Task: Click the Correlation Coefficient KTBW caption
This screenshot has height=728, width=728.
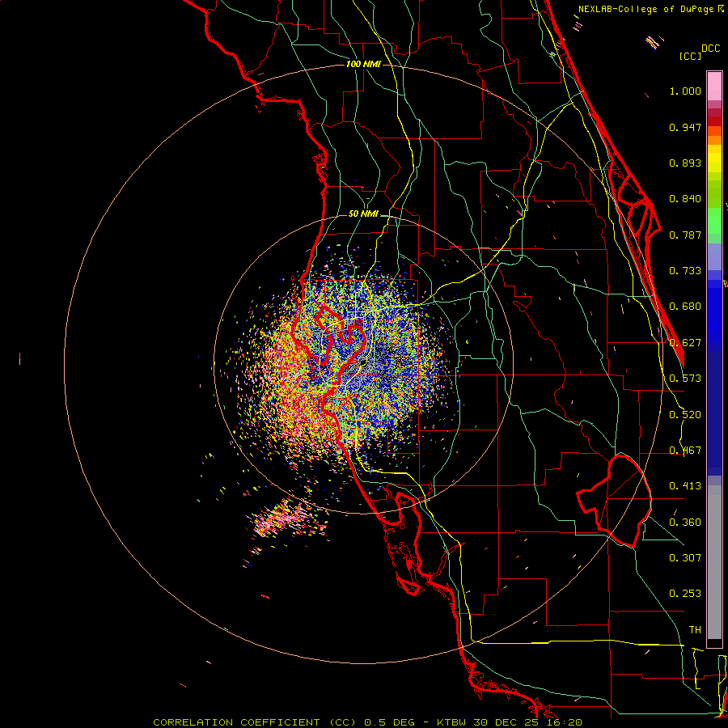Action: pyautogui.click(x=367, y=722)
